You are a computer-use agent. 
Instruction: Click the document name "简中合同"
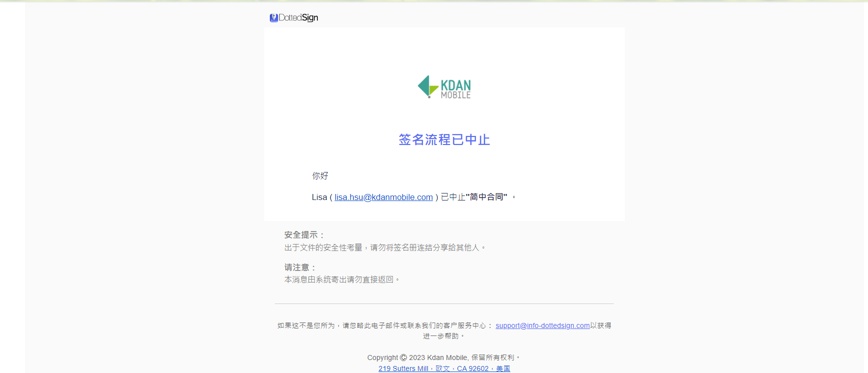[x=487, y=197]
